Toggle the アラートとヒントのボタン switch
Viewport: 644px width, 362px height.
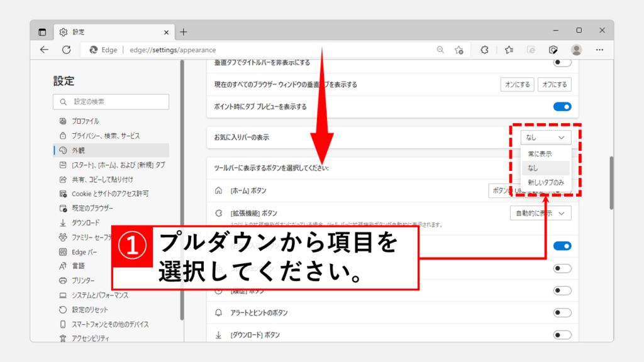[x=562, y=312]
